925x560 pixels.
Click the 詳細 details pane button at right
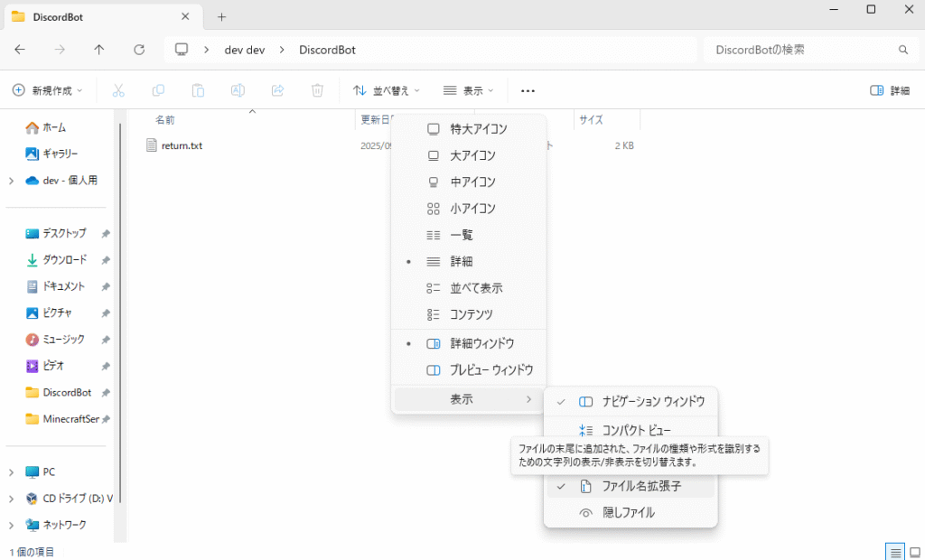pyautogui.click(x=889, y=90)
